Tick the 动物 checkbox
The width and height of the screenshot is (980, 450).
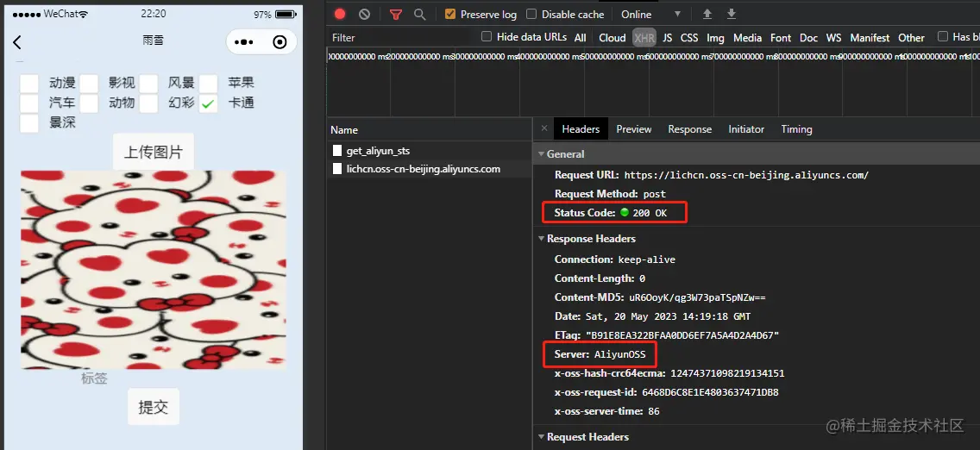(89, 103)
